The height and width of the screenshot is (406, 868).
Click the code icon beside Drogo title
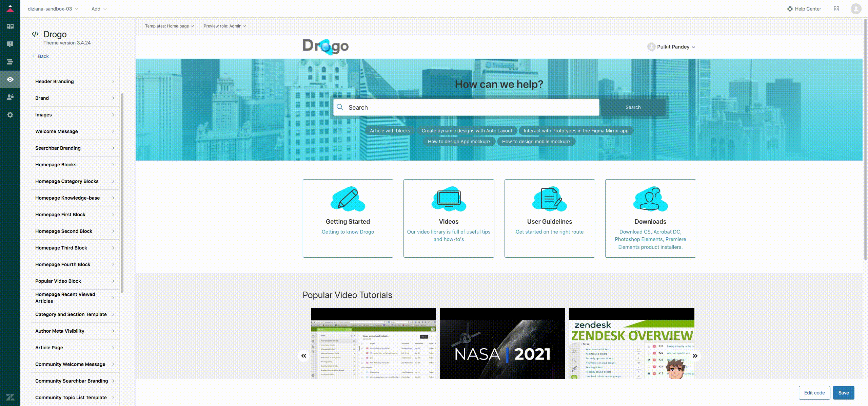35,34
